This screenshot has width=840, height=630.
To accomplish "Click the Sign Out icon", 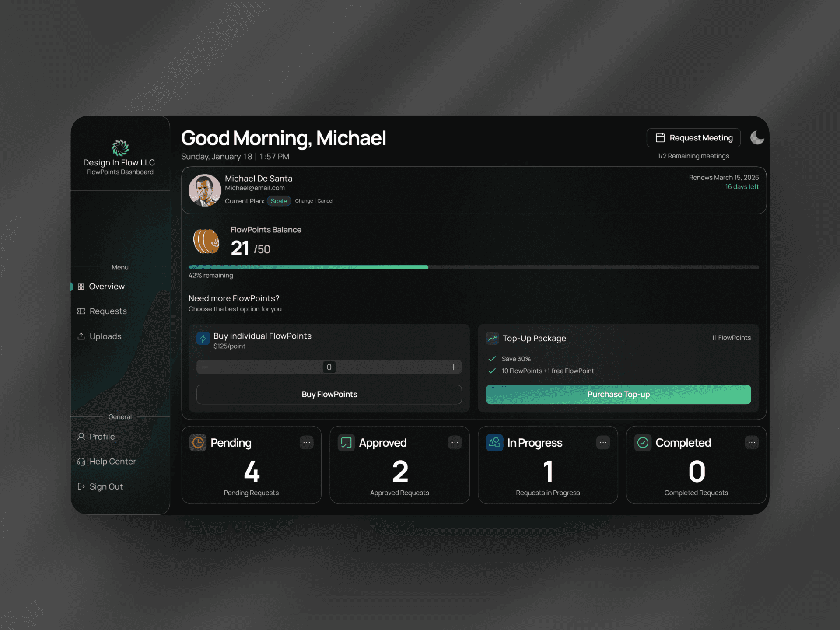I will pos(81,486).
